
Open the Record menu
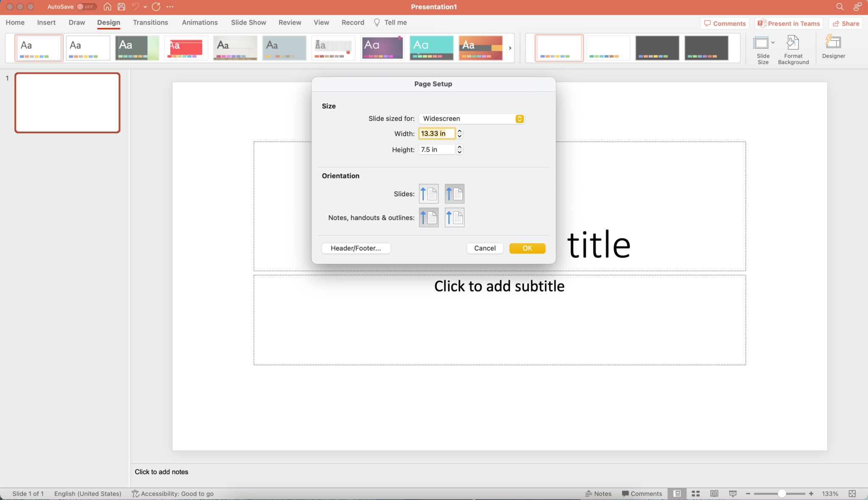tap(352, 22)
